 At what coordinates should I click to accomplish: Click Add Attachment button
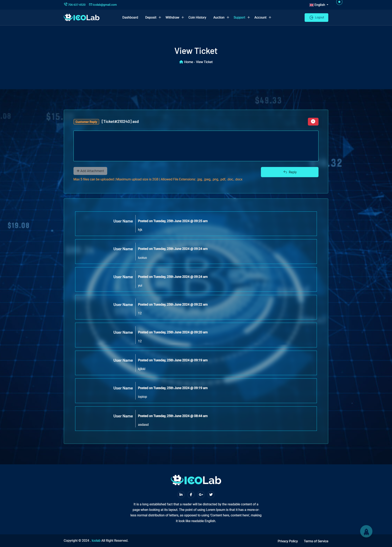pos(90,171)
